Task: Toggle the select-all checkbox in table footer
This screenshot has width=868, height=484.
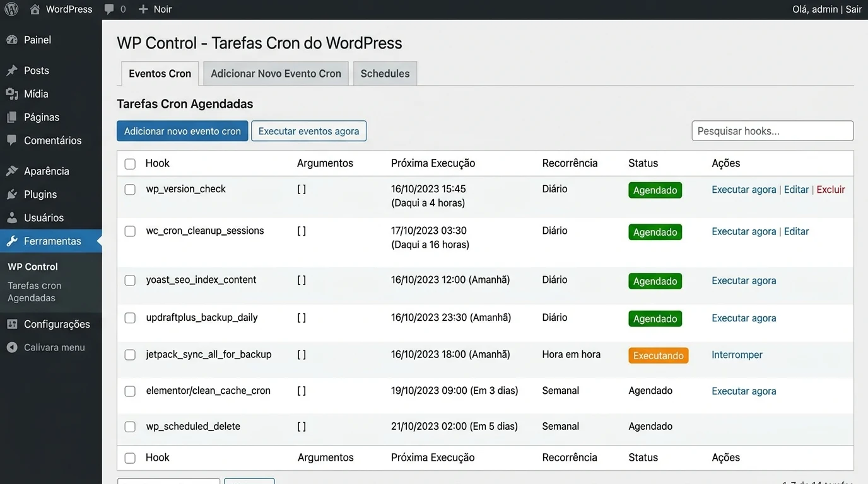Action: pyautogui.click(x=130, y=458)
